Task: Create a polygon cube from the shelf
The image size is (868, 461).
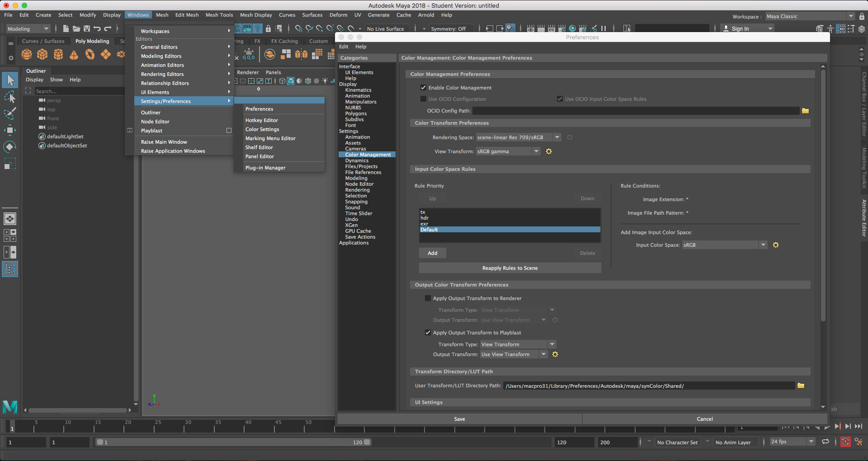Action: point(42,55)
